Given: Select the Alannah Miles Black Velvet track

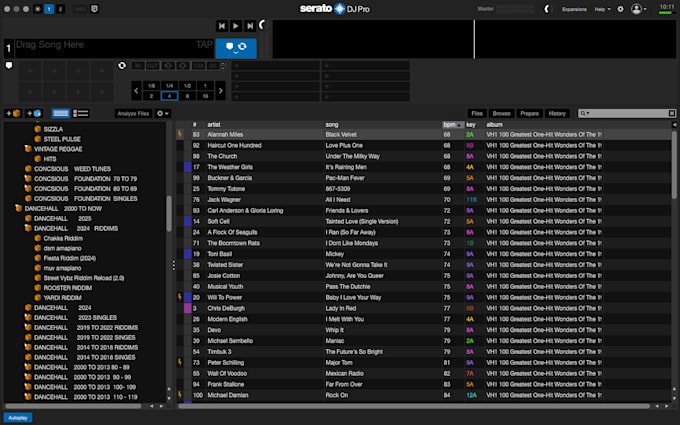Looking at the screenshot, I should tap(423, 134).
